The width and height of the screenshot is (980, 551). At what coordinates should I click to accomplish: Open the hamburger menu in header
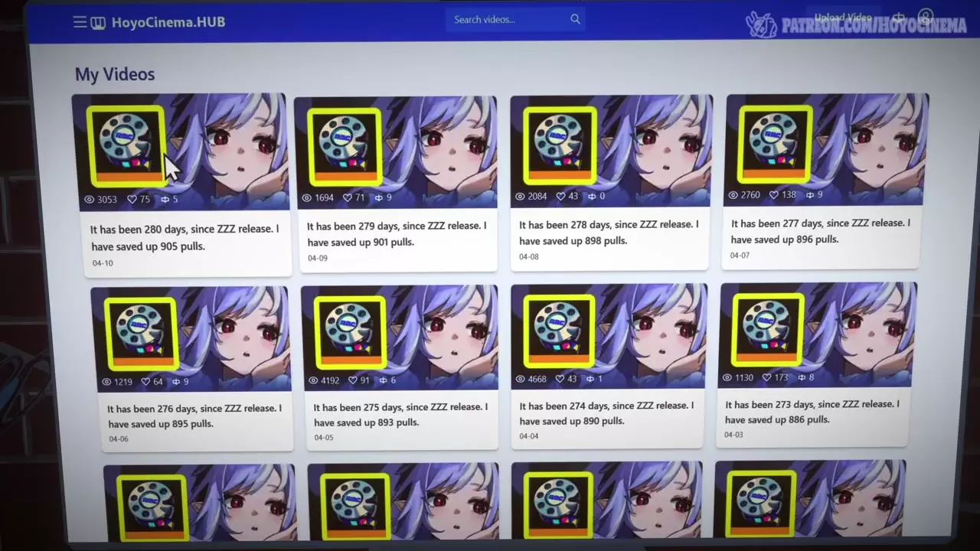80,22
